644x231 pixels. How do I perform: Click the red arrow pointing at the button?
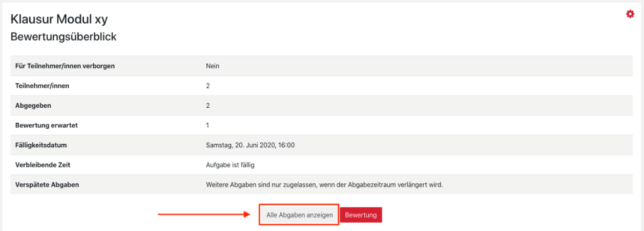pyautogui.click(x=205, y=215)
